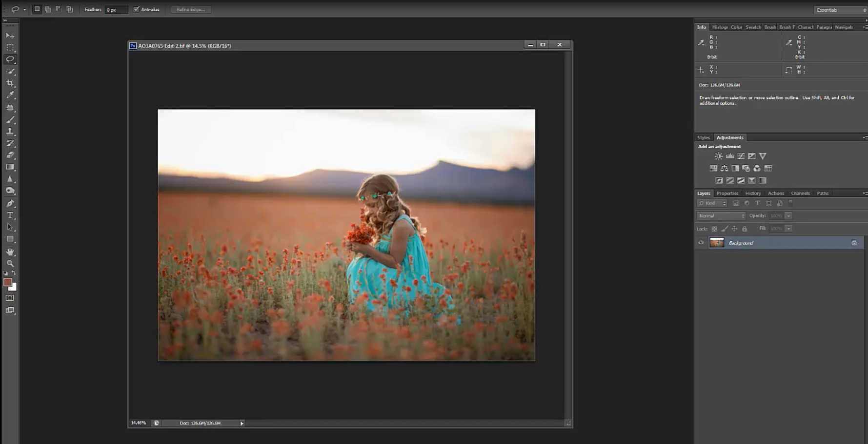This screenshot has height=444, width=868.
Task: Open the Essentials workspace dropdown
Action: [840, 10]
